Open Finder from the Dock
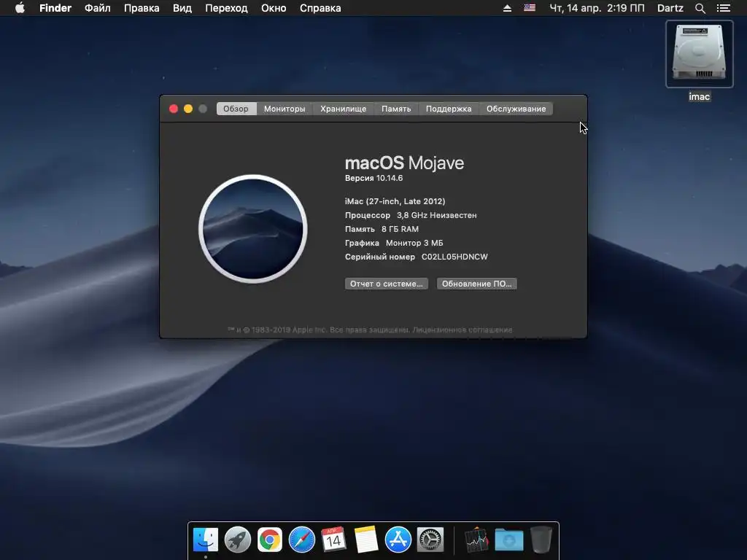 205,540
